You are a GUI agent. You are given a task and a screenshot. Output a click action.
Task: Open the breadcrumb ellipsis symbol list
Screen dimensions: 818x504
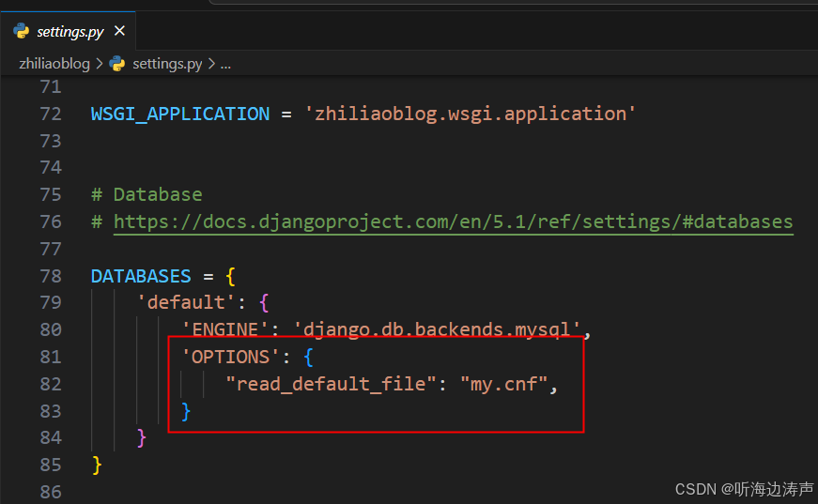225,65
